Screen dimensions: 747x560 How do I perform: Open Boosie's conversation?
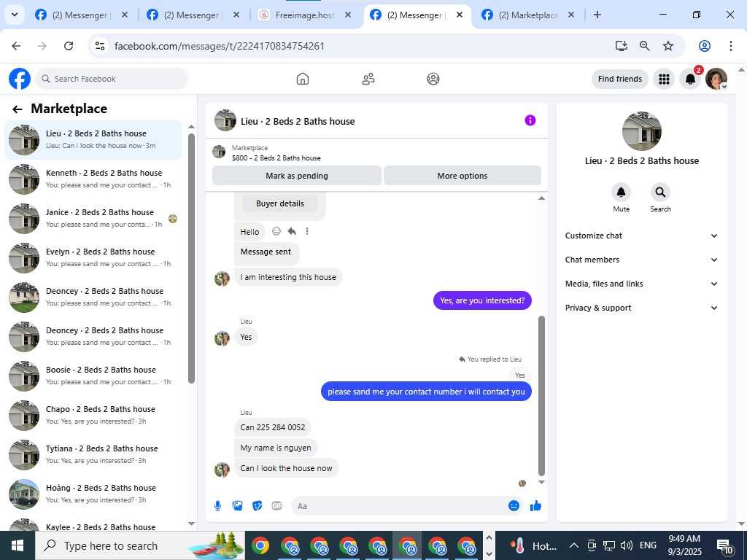coord(93,376)
